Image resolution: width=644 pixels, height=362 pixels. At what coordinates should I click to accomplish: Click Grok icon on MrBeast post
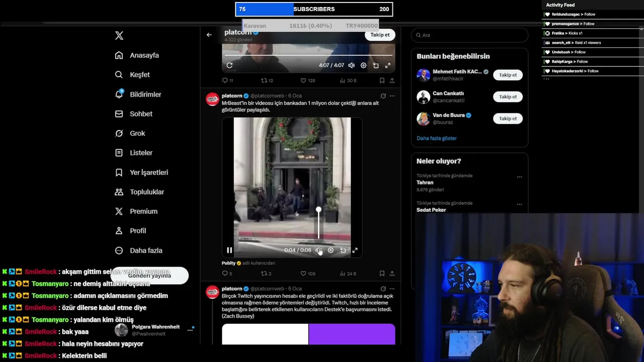pyautogui.click(x=383, y=96)
